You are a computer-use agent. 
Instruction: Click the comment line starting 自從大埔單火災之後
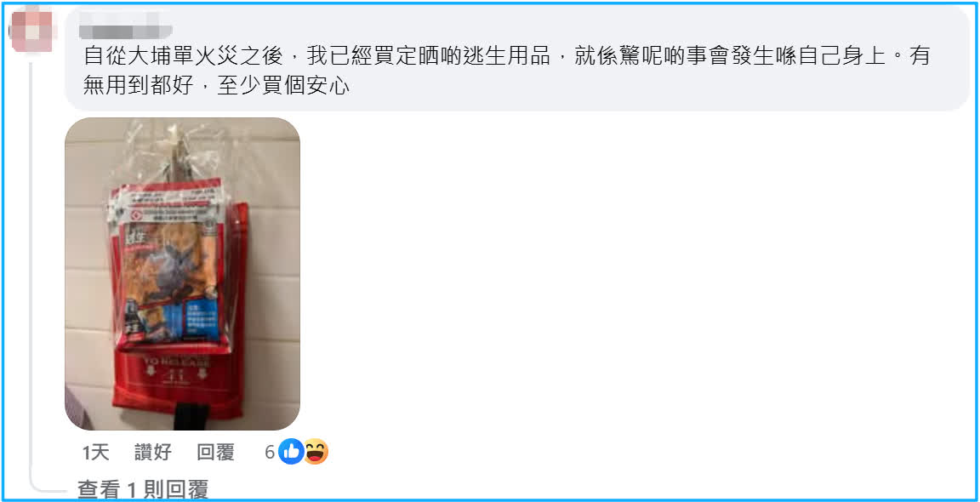pyautogui.click(x=507, y=57)
